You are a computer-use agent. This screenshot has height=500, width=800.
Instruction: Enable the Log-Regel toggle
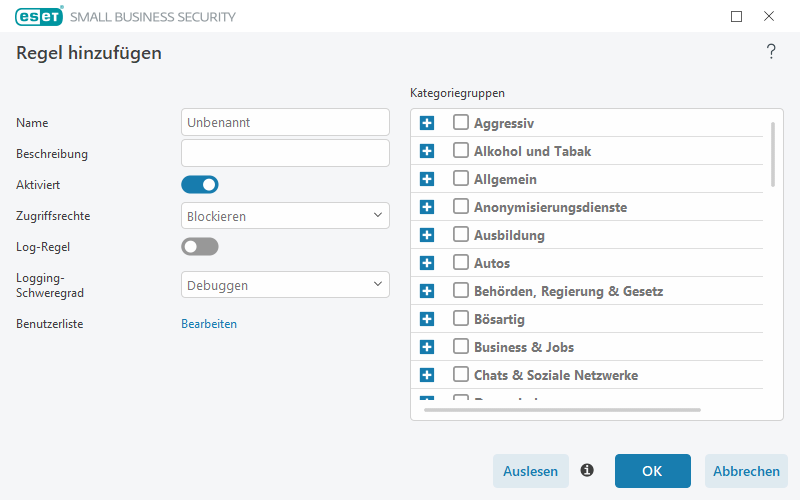[x=199, y=247]
